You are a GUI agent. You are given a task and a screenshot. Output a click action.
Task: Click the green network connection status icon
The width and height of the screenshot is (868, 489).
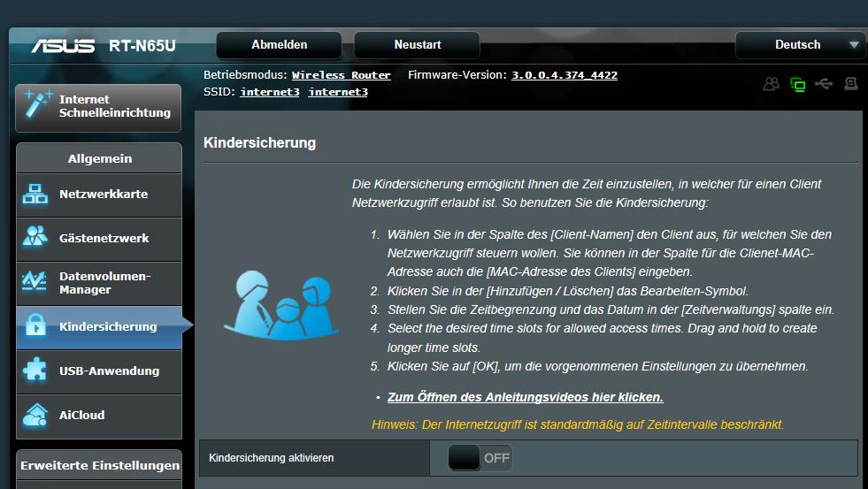point(798,84)
